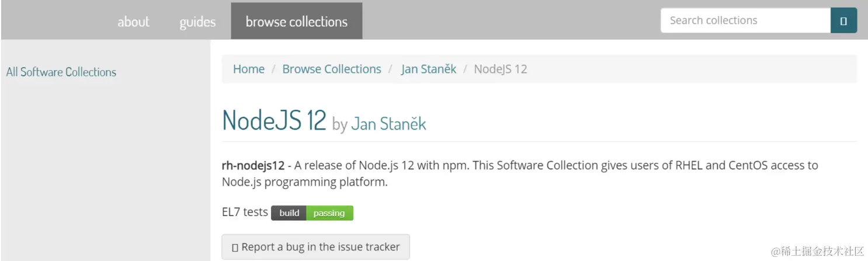Click the NodeJS 12 breadcrumb entry
Screen dimensions: 868x261
(x=501, y=69)
